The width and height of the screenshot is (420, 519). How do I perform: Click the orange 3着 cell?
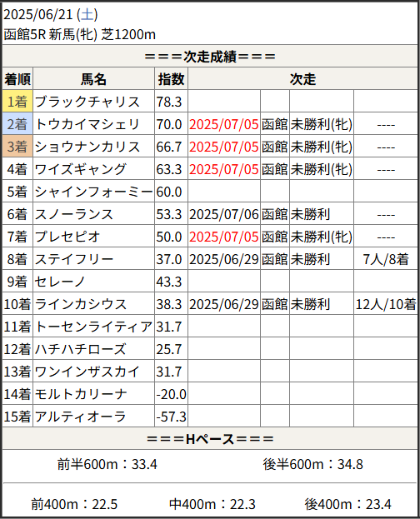tap(17, 147)
